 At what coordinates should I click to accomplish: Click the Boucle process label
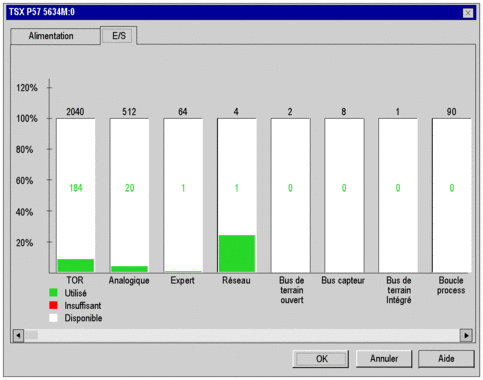click(451, 285)
